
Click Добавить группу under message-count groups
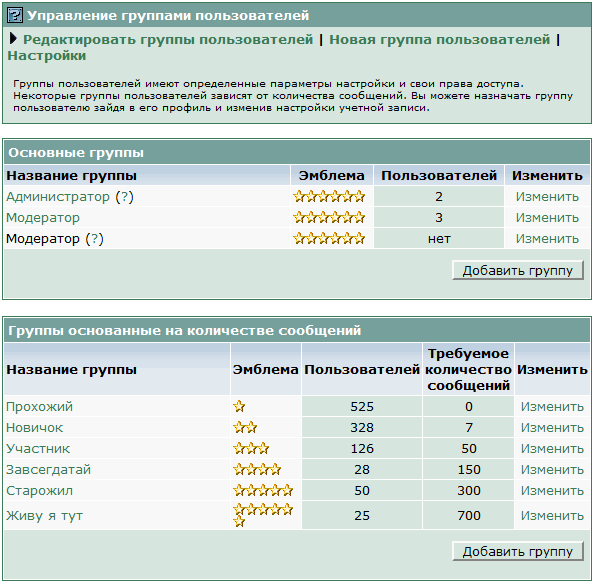[518, 551]
